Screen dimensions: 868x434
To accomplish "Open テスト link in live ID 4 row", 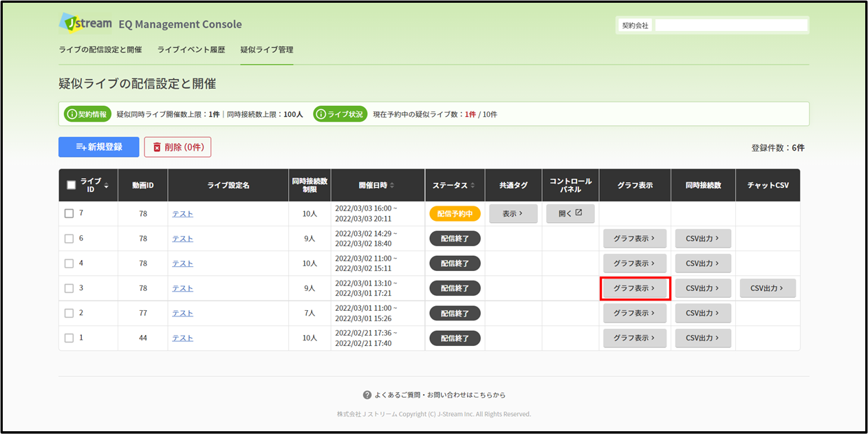I will point(182,263).
